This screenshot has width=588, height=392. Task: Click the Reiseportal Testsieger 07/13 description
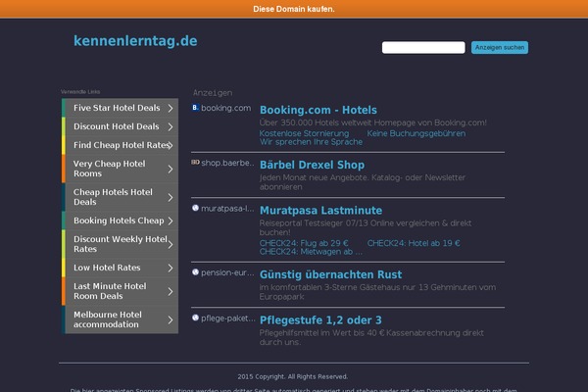tap(366, 227)
